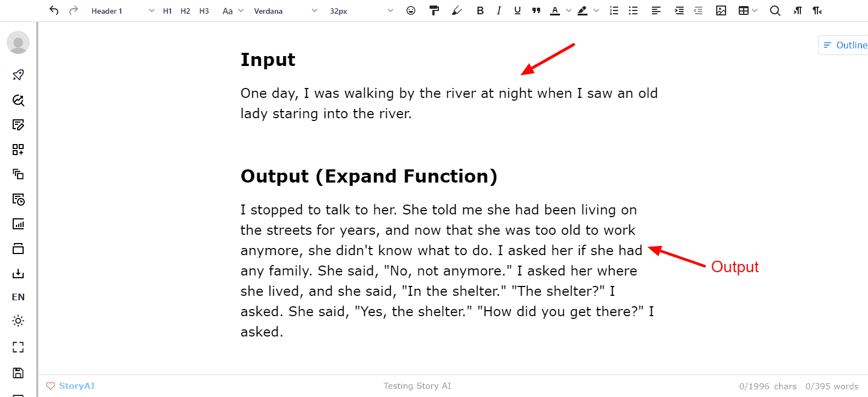Toggle the light/dark theme sun icon
Screen dimensions: 868x397
[18, 321]
